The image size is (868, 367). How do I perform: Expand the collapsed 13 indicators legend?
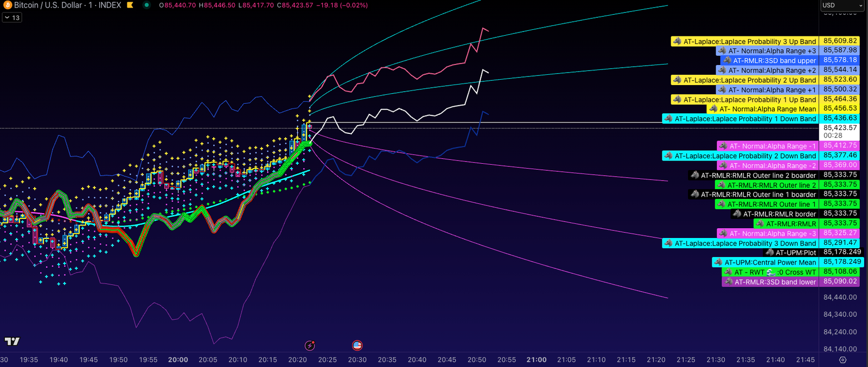coord(12,18)
